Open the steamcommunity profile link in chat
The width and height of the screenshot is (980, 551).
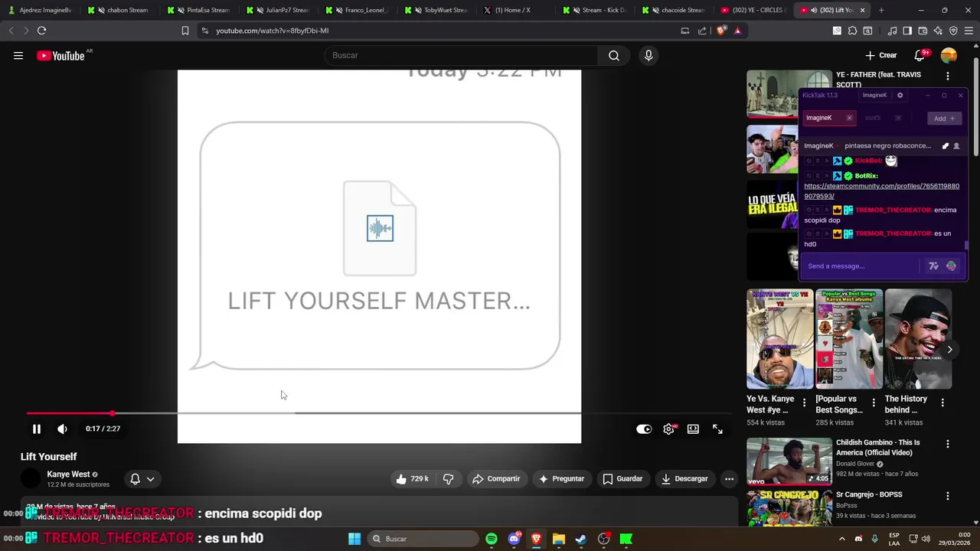click(881, 191)
